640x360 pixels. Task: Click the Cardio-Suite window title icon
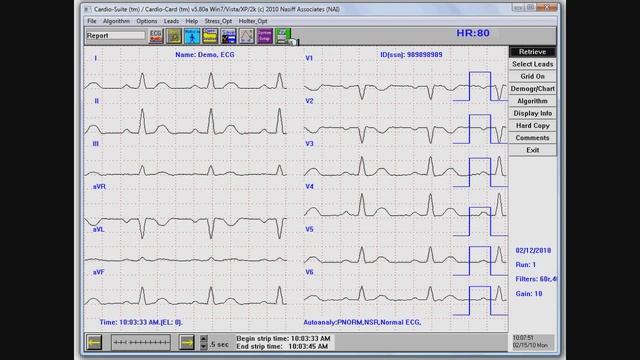(x=87, y=9)
